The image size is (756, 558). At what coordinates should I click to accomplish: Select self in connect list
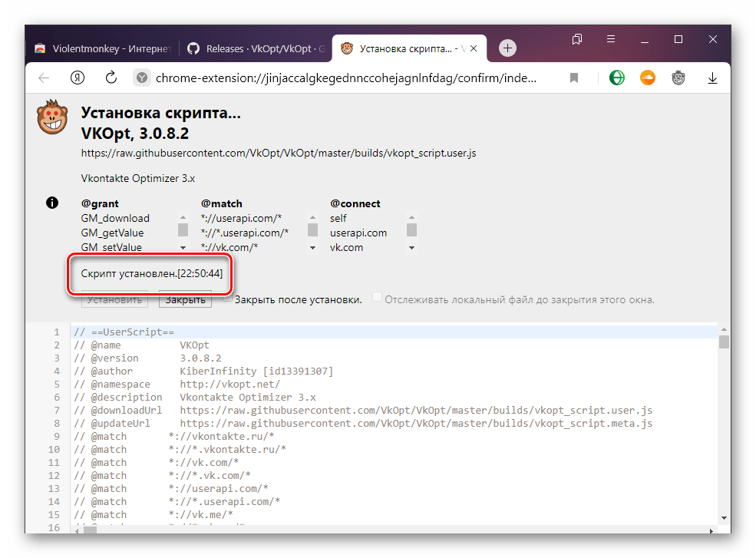tap(338, 218)
